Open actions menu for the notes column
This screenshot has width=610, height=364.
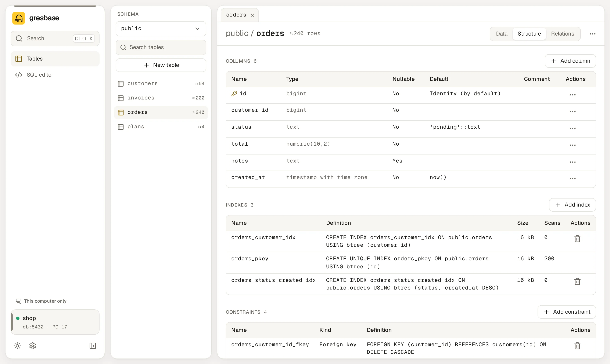pyautogui.click(x=573, y=162)
